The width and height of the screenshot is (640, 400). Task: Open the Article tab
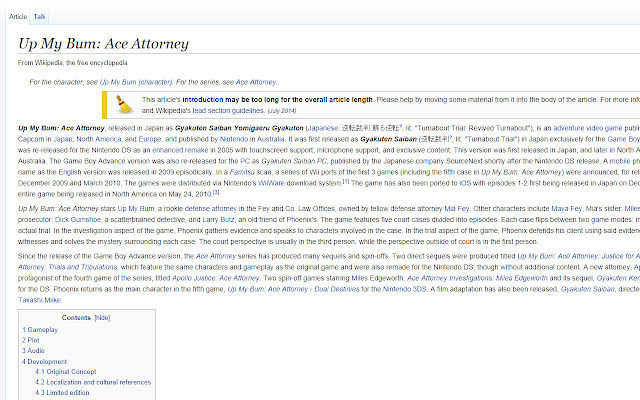click(x=18, y=17)
